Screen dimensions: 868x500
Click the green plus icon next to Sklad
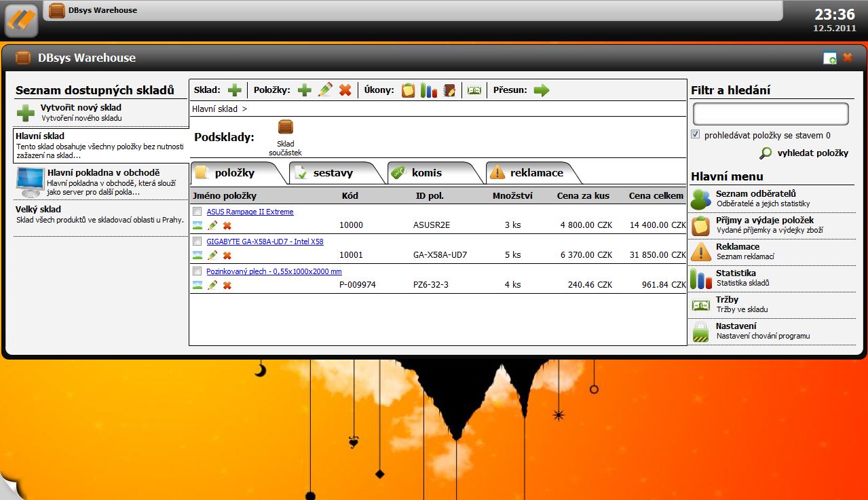click(x=234, y=90)
